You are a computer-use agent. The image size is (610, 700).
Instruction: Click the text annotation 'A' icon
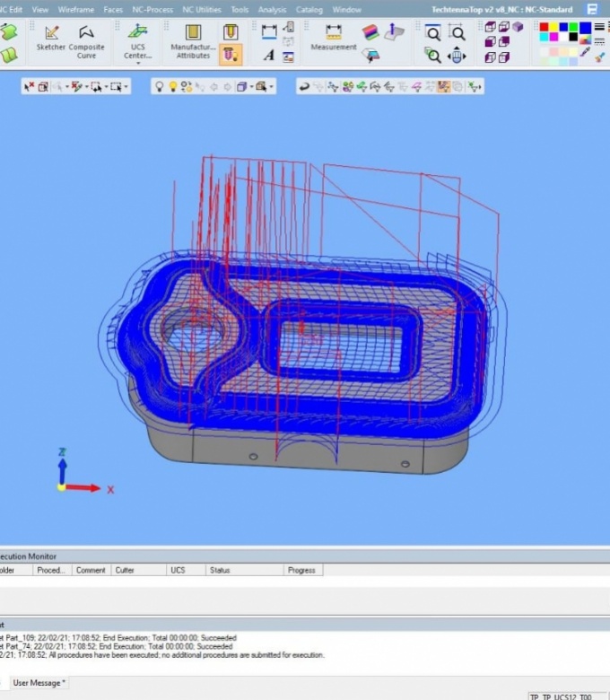click(x=268, y=55)
